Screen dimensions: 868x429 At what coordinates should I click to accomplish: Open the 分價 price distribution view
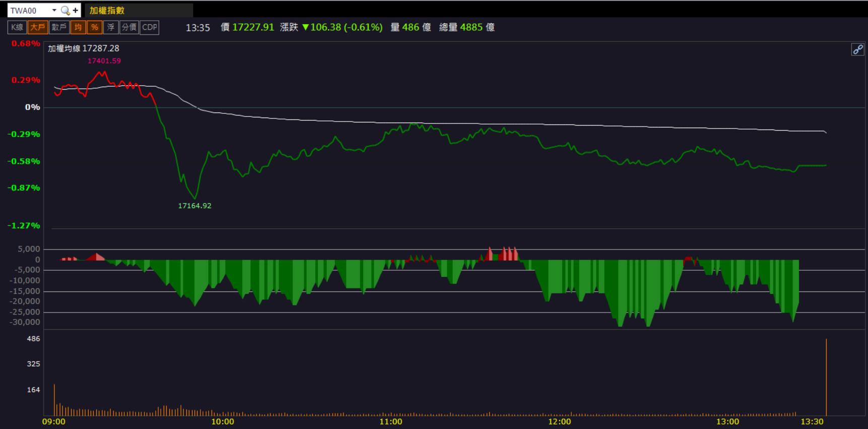coord(129,27)
